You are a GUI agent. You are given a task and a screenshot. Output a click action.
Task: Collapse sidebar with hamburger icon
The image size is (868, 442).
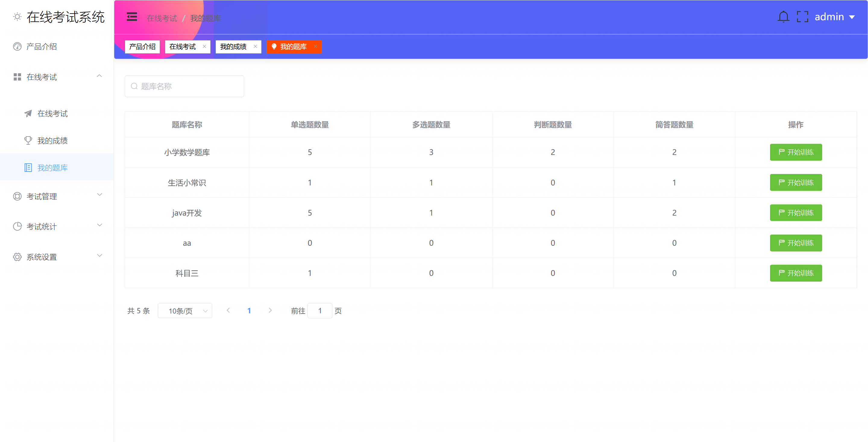(x=132, y=17)
